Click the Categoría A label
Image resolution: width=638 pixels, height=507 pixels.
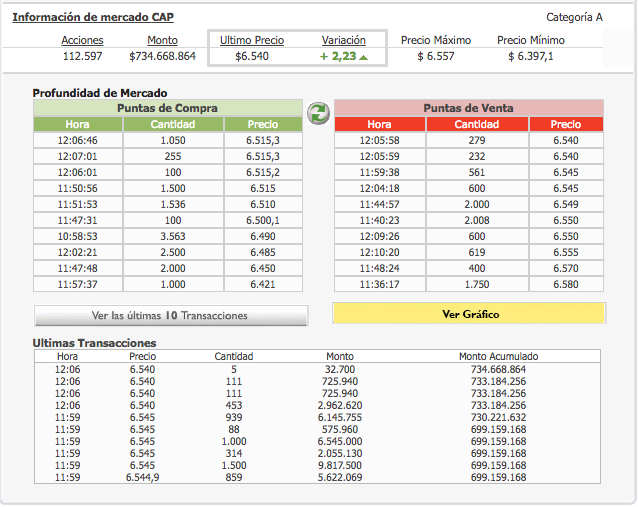pos(574,17)
